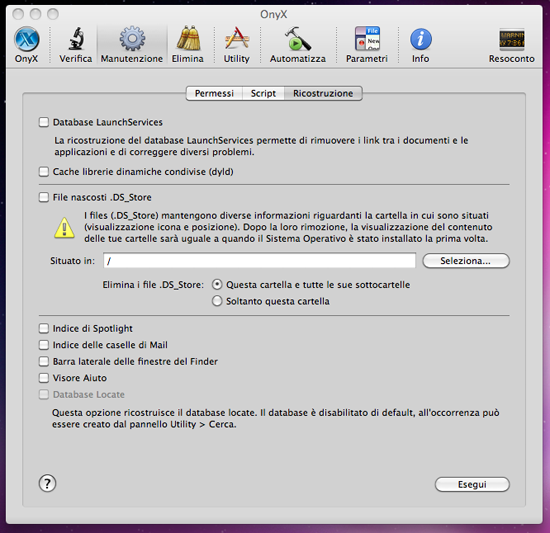
Task: Show the Info toolbar icon
Action: pyautogui.click(x=421, y=39)
